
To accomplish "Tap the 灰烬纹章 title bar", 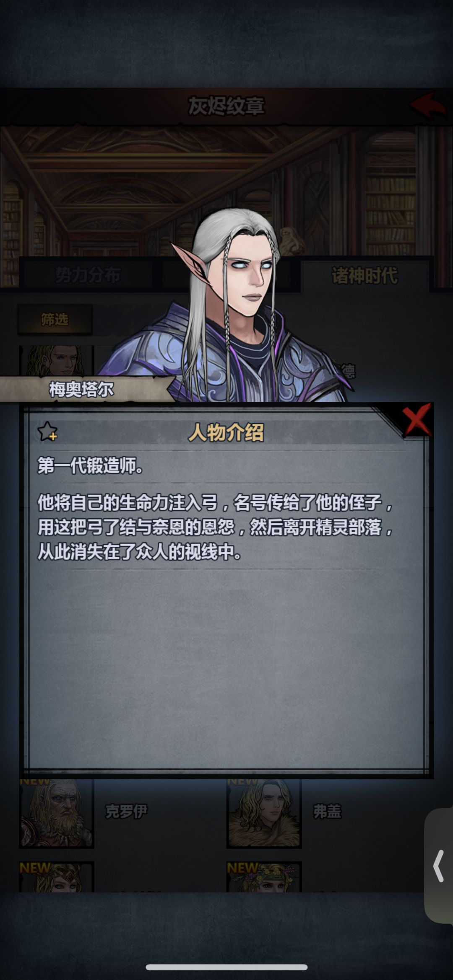I will click(x=226, y=106).
